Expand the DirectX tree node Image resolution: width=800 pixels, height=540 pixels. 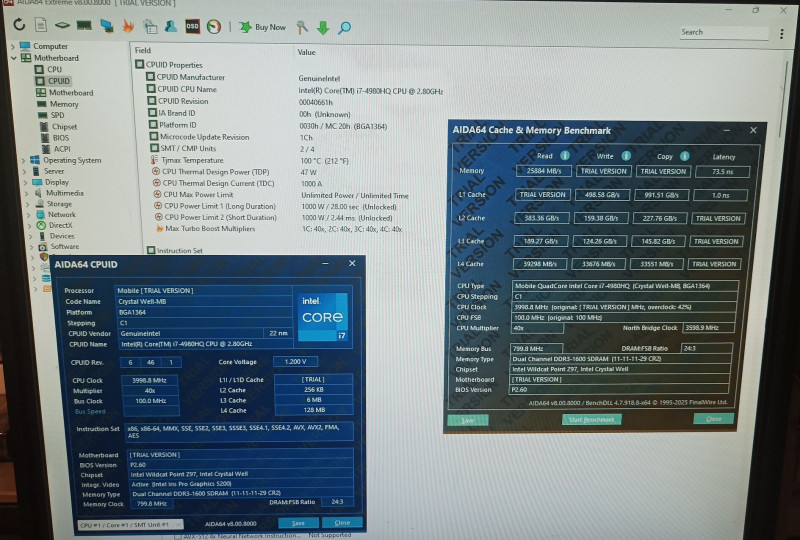tap(30, 226)
